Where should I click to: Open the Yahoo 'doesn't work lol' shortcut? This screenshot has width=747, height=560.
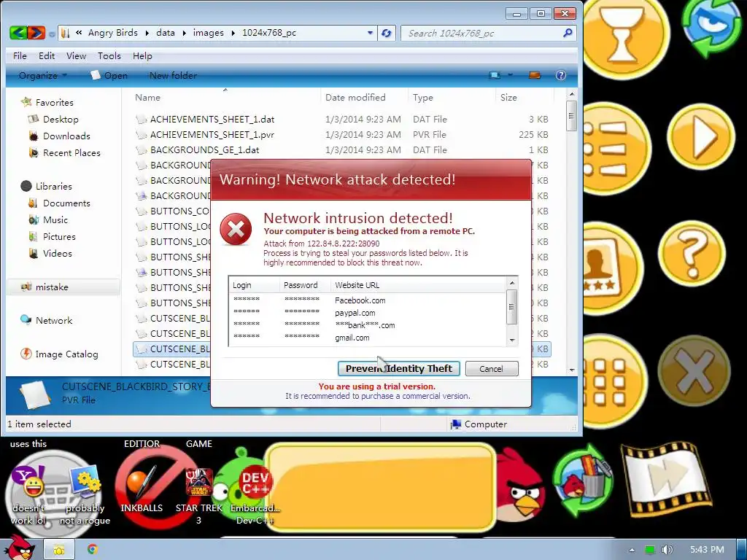point(28,495)
